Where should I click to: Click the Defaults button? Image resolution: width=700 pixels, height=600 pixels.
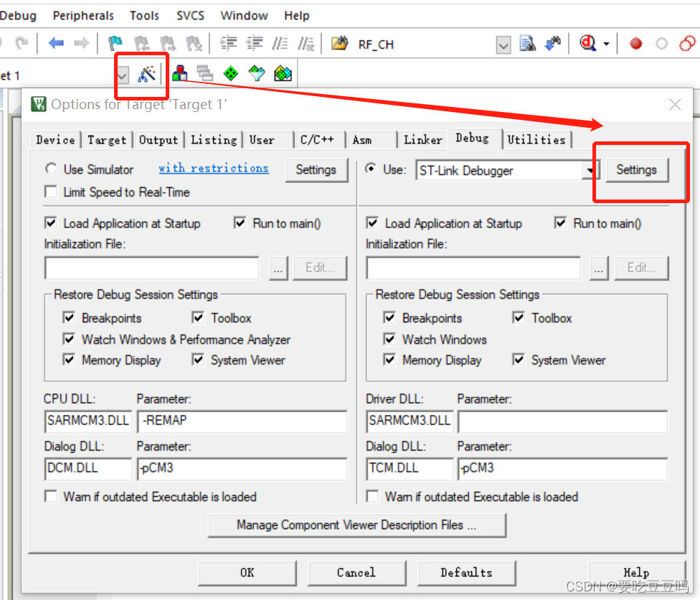pyautogui.click(x=466, y=573)
